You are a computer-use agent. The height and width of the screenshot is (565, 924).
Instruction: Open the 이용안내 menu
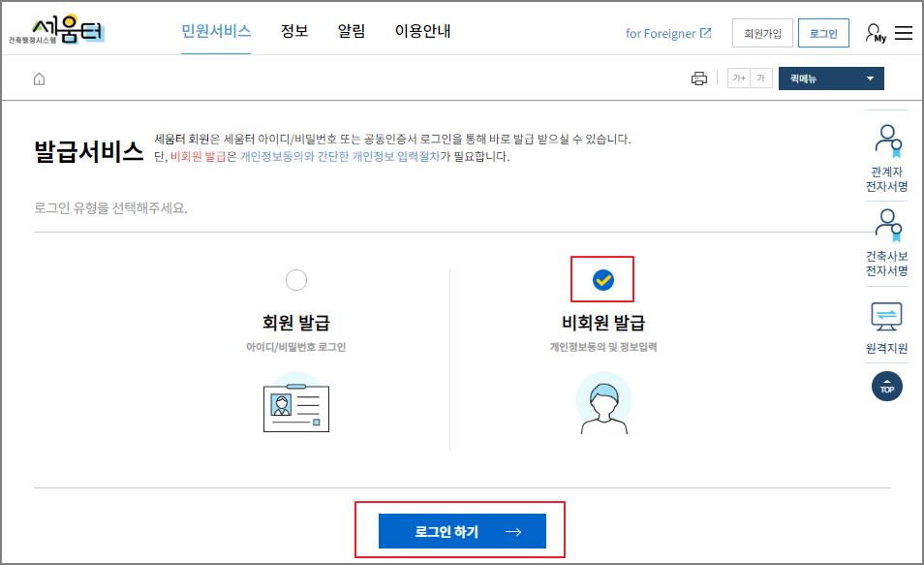tap(421, 31)
